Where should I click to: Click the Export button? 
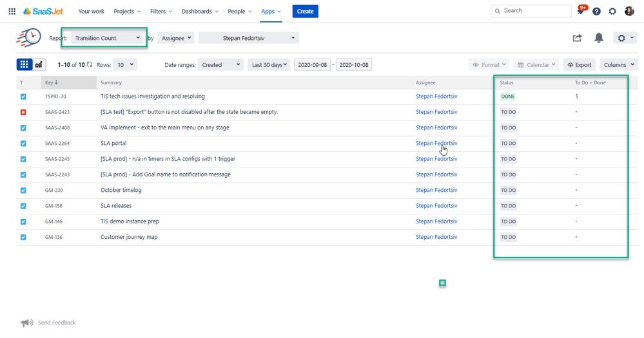(x=579, y=64)
